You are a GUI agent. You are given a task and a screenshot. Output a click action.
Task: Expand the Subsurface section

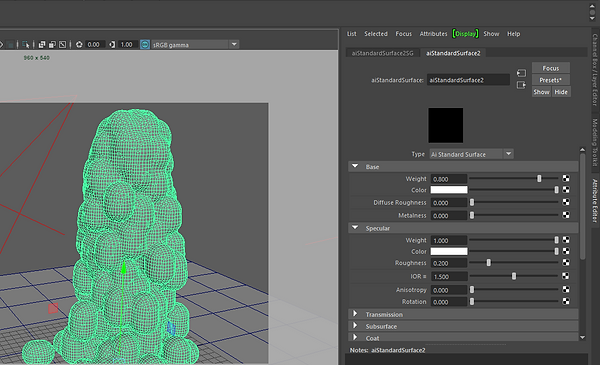(x=355, y=326)
